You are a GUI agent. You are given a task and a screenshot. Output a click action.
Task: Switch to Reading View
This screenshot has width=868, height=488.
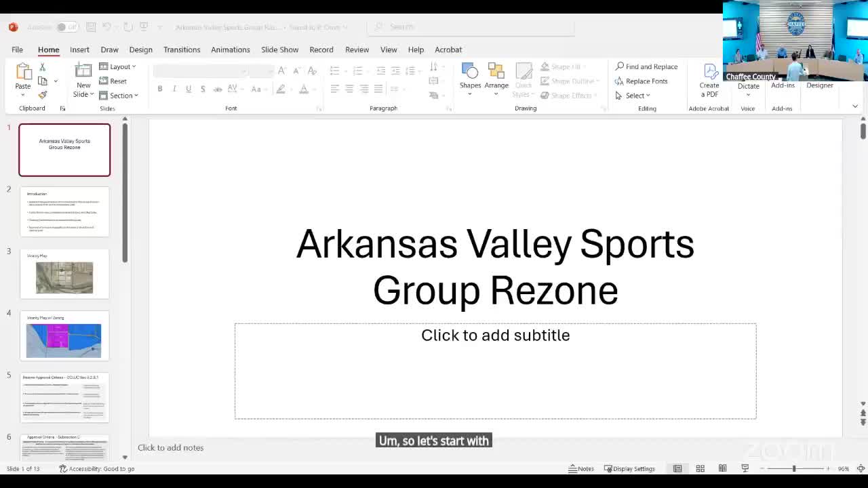[x=723, y=468]
